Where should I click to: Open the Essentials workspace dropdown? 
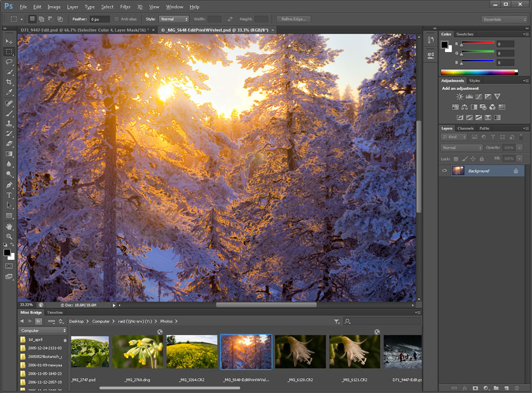tap(504, 19)
